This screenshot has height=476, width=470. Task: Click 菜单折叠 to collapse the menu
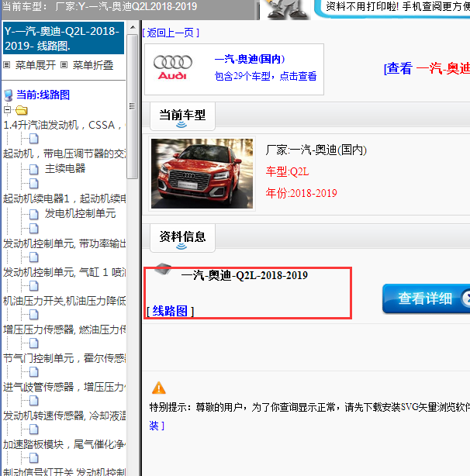pyautogui.click(x=93, y=65)
